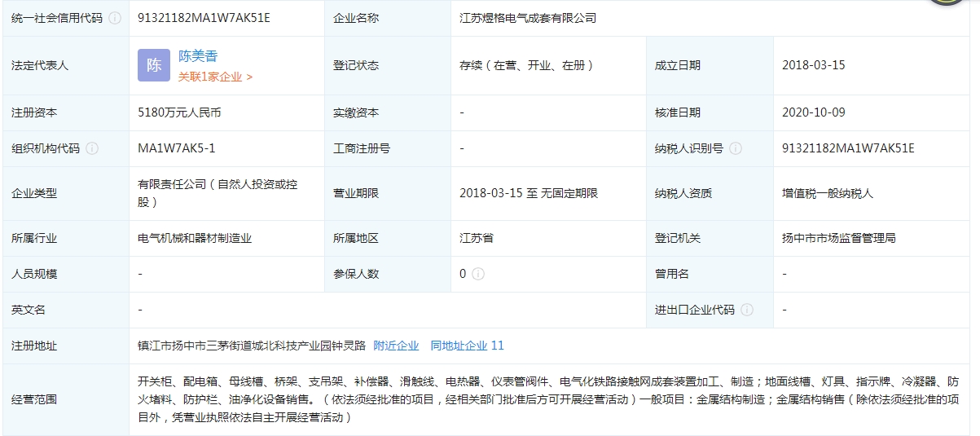The height and width of the screenshot is (436, 980).
Task: Open 同地址企业 11 same-address link
Action: (467, 346)
